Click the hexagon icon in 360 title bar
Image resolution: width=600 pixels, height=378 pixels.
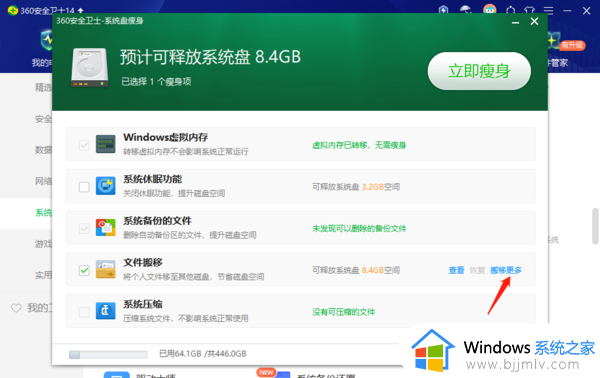(510, 10)
